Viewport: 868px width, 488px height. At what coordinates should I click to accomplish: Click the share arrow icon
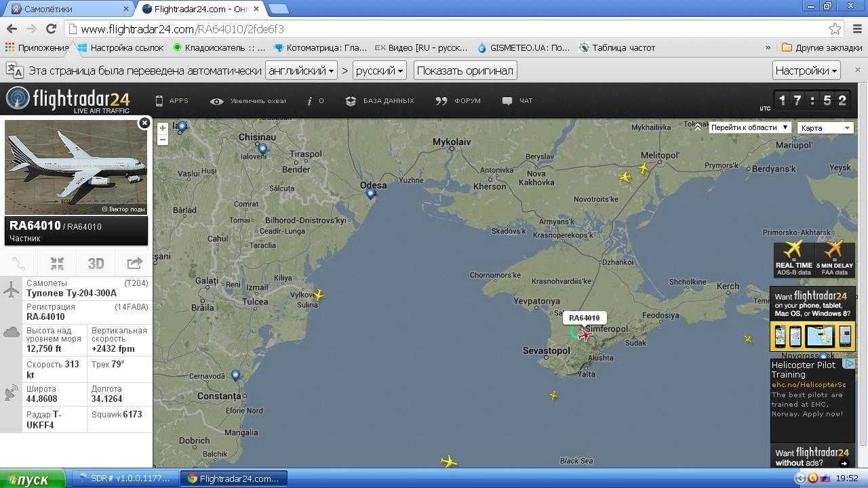134,264
